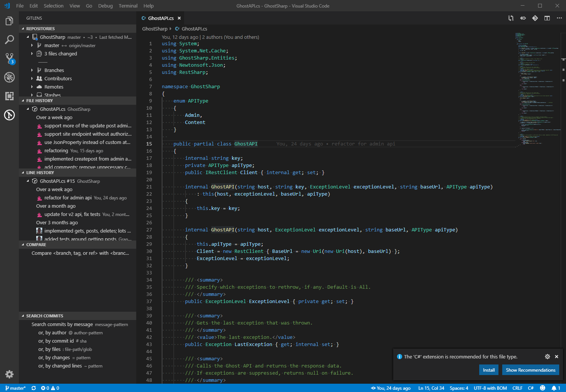Open the File menu

[x=20, y=6]
